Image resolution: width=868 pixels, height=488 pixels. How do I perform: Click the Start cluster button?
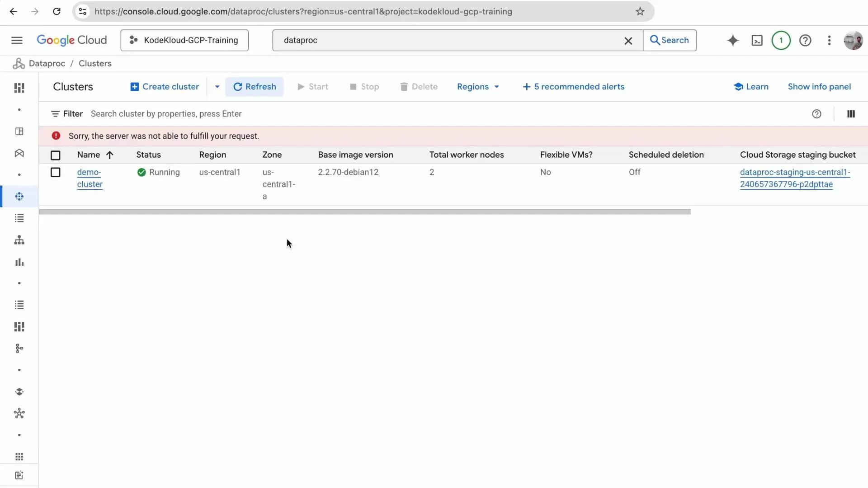click(x=313, y=87)
